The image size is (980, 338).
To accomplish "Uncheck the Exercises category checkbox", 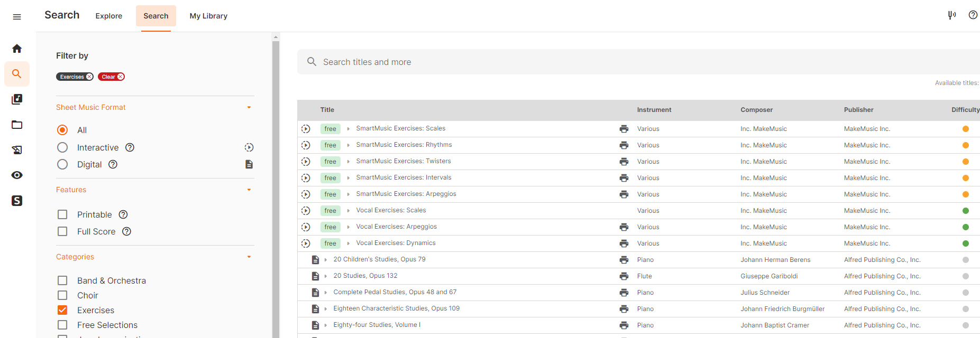I will pyautogui.click(x=62, y=310).
